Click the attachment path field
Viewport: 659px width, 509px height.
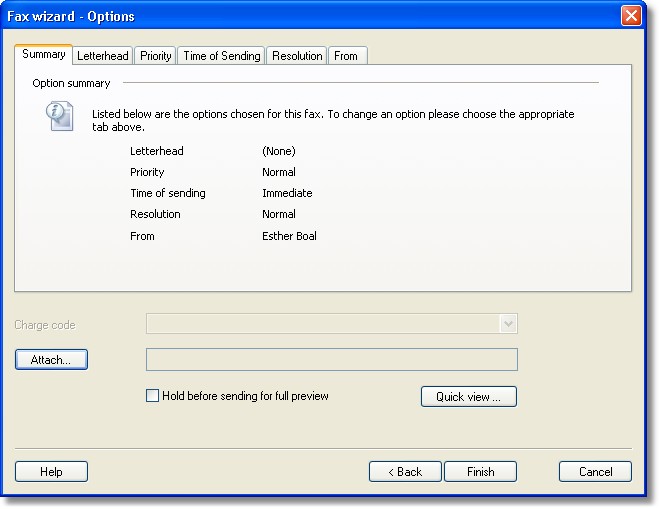point(332,359)
